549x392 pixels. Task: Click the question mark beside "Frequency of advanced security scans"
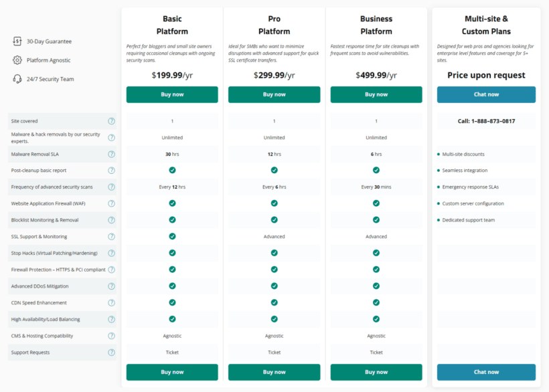point(112,187)
